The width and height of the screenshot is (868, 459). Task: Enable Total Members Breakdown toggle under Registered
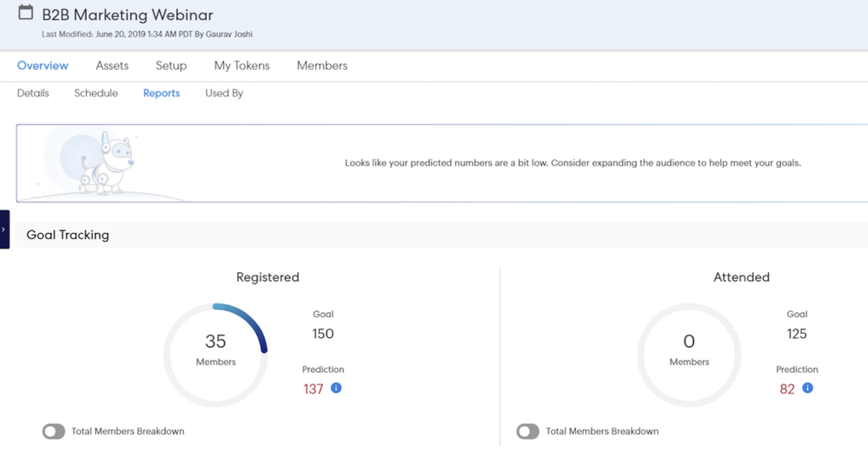(54, 431)
